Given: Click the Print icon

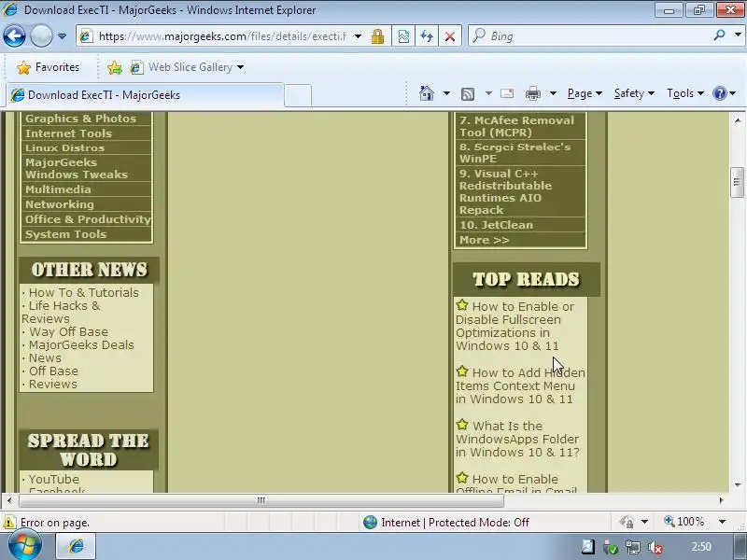Looking at the screenshot, I should 532,93.
